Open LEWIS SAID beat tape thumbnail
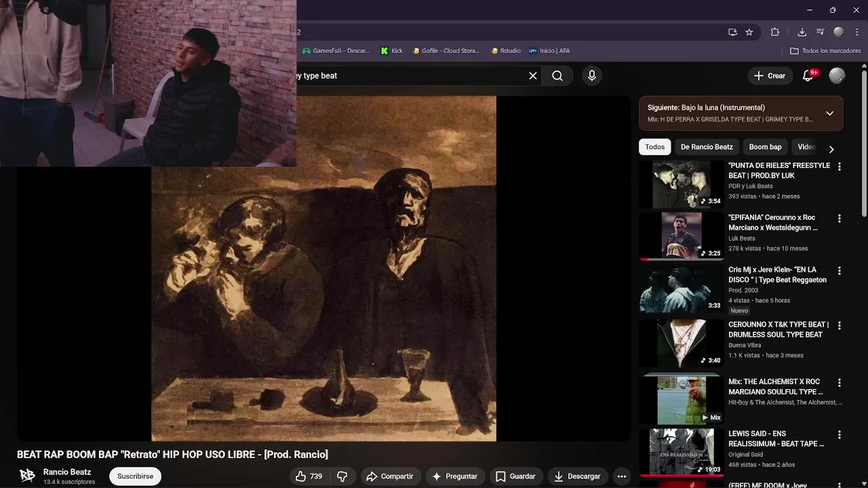Viewport: 868px width, 488px height. pos(682,452)
